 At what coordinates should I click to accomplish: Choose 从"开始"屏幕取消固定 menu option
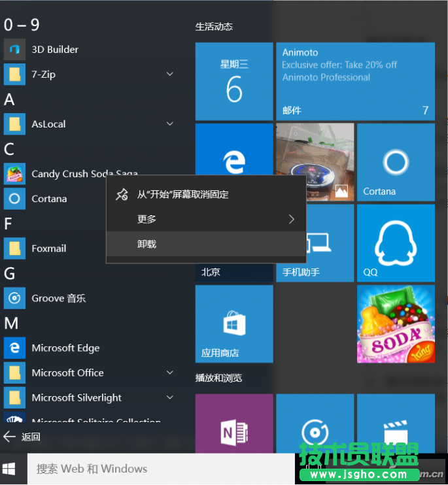[x=182, y=194]
